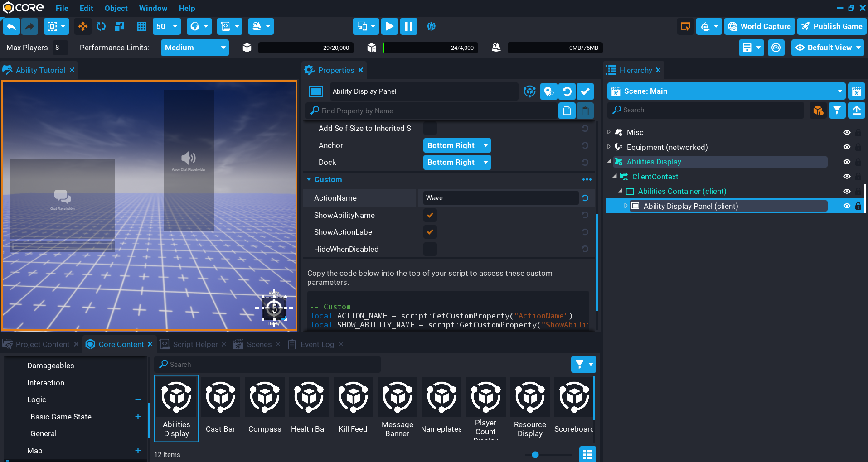Switch to the Project Content tab
Viewport: 868px width, 462px height.
(x=42, y=344)
